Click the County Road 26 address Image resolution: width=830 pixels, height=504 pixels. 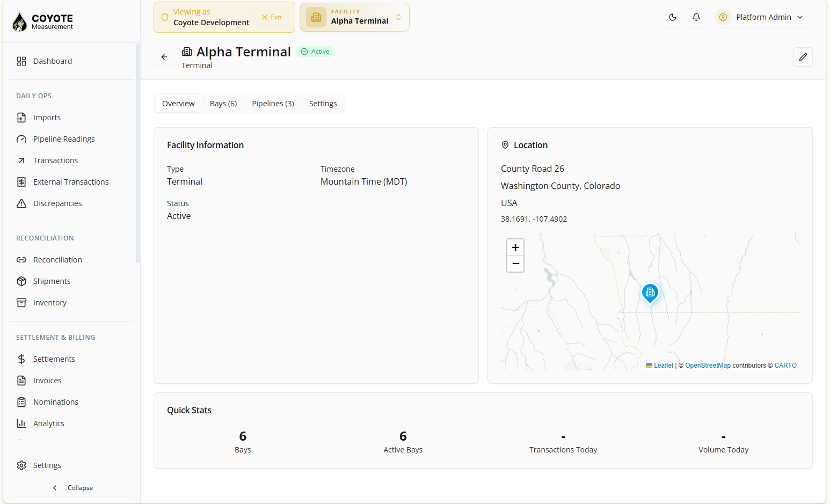(532, 169)
